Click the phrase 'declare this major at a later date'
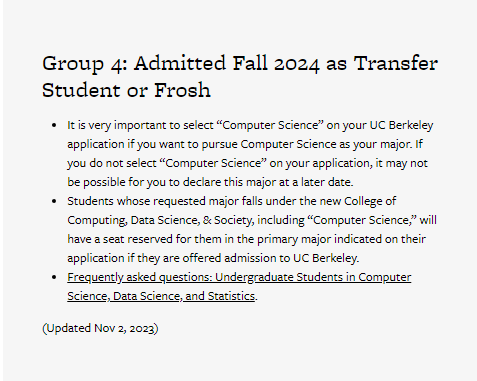Screen dimensions: 477x381 [x=267, y=182]
